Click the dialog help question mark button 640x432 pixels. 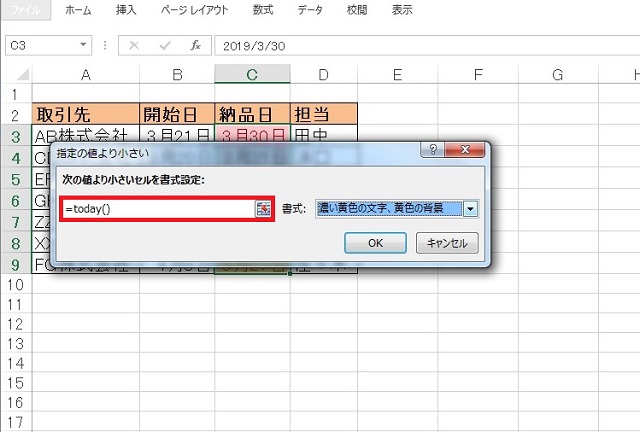(x=433, y=150)
